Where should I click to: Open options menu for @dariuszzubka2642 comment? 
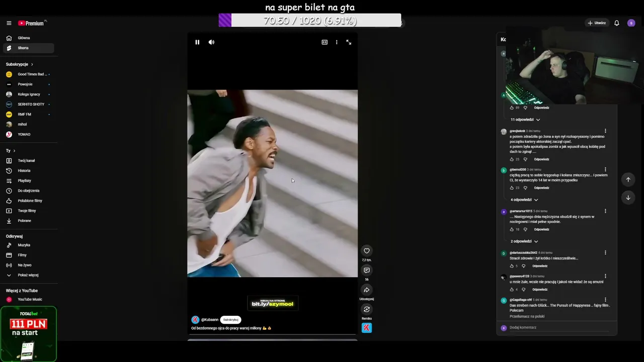click(605, 253)
